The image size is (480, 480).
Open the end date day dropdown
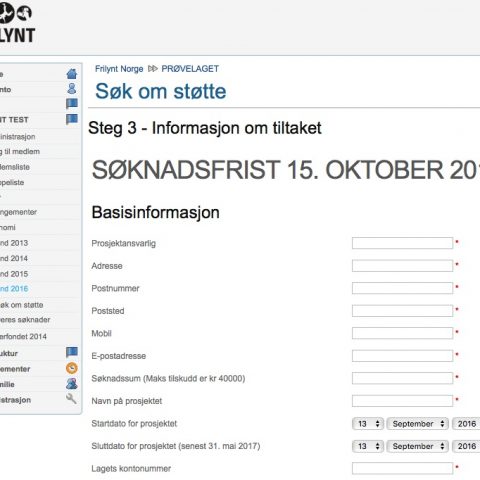(368, 446)
